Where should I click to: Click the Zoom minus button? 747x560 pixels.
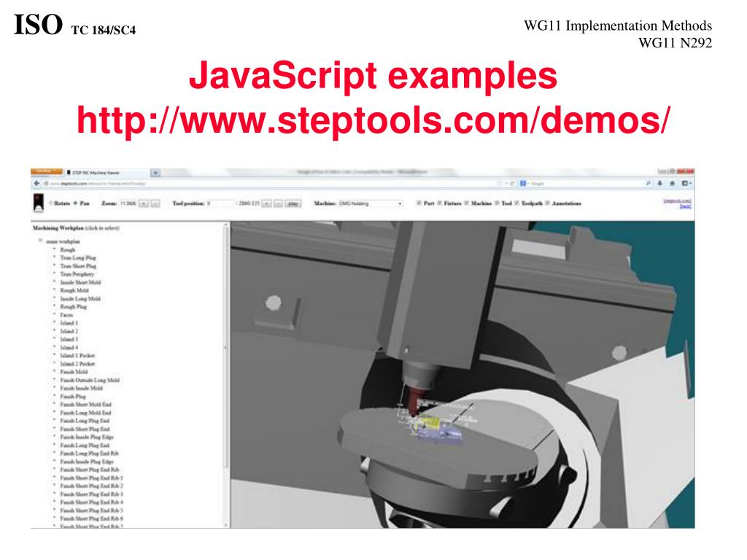tap(155, 203)
